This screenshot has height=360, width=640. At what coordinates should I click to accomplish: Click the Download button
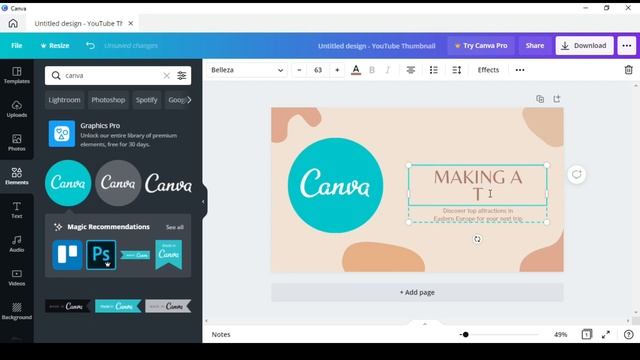(584, 46)
